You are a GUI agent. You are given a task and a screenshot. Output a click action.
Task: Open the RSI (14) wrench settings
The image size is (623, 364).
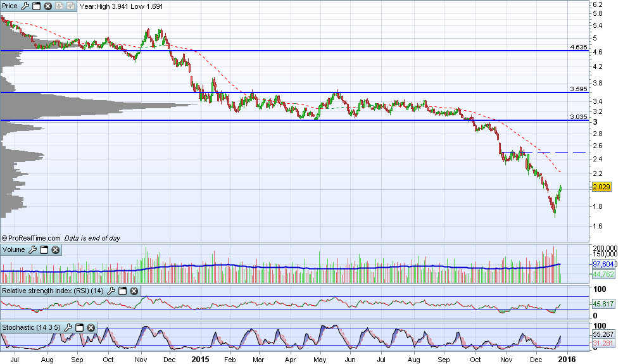tap(111, 291)
